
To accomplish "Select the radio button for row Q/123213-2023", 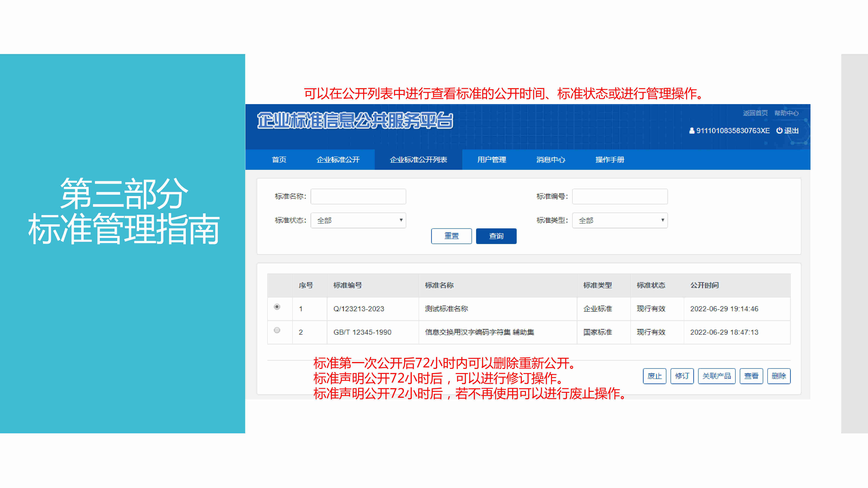I will pyautogui.click(x=277, y=307).
